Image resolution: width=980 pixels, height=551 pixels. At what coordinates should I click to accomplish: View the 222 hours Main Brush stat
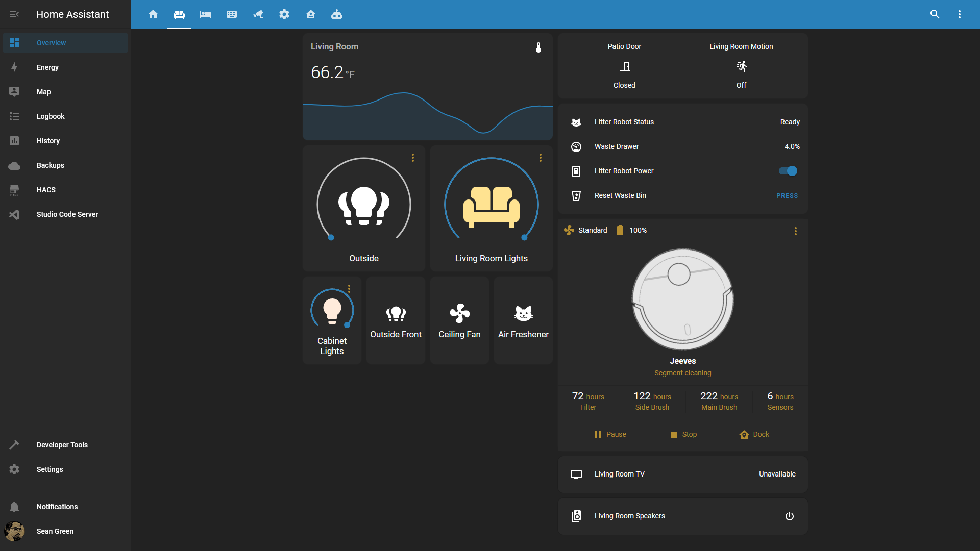[719, 401]
